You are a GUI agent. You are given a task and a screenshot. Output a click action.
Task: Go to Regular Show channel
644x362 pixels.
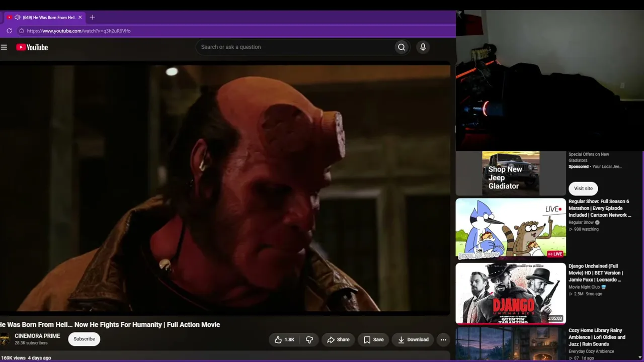pyautogui.click(x=581, y=222)
